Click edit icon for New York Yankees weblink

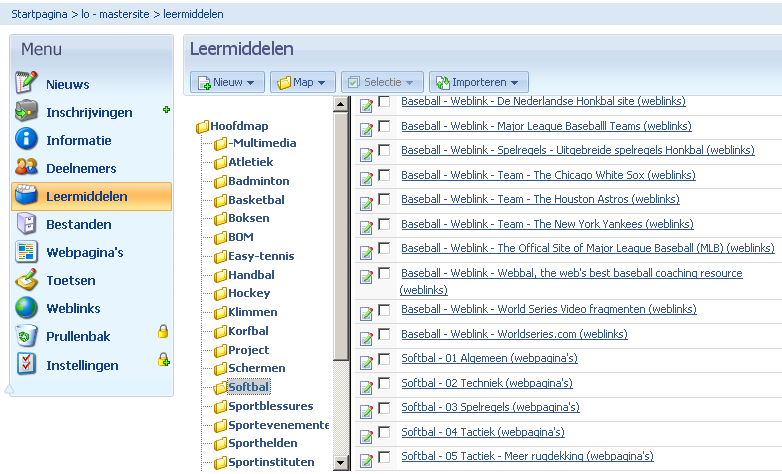pyautogui.click(x=366, y=228)
